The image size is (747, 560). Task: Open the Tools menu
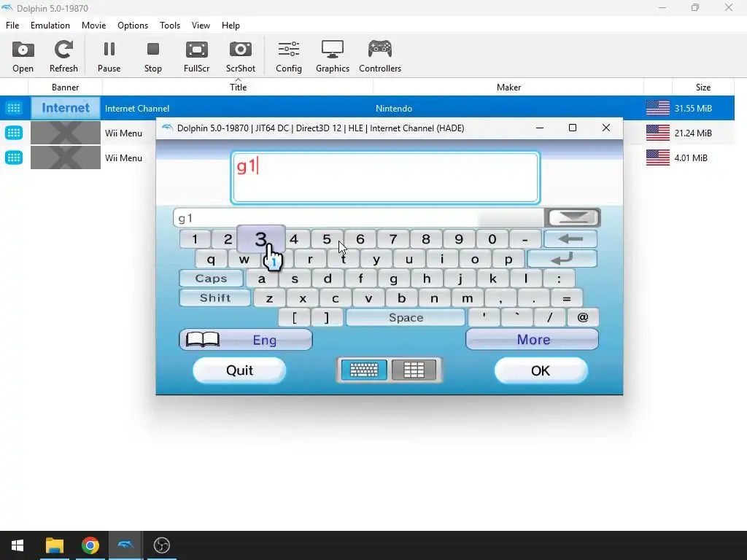(x=170, y=26)
